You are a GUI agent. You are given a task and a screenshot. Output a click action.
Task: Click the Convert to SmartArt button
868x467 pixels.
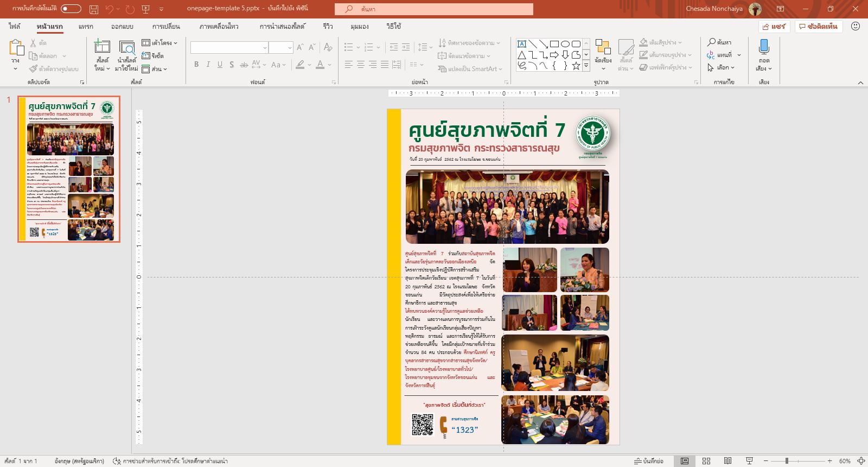[470, 69]
